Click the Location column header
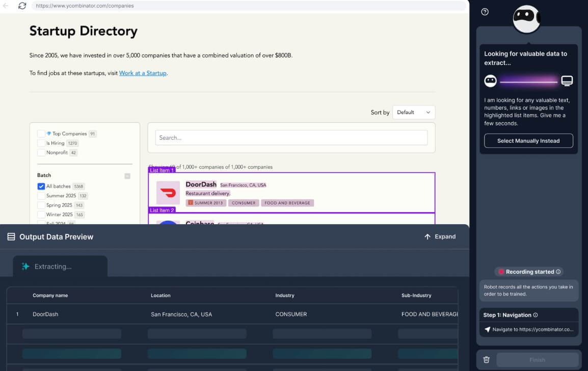 coord(161,296)
